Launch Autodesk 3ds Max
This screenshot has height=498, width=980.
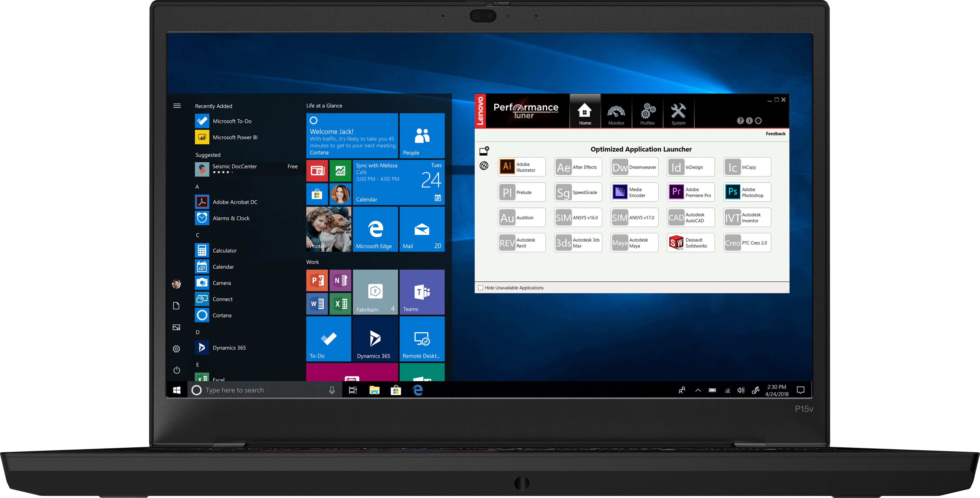[x=578, y=243]
